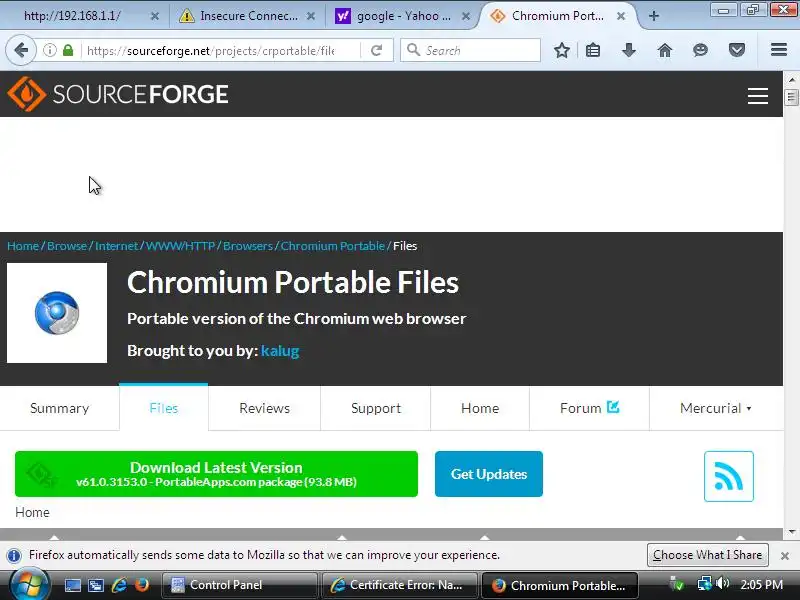The width and height of the screenshot is (800, 600).
Task: Launch Internet Explorer from quick launch
Action: [x=119, y=585]
